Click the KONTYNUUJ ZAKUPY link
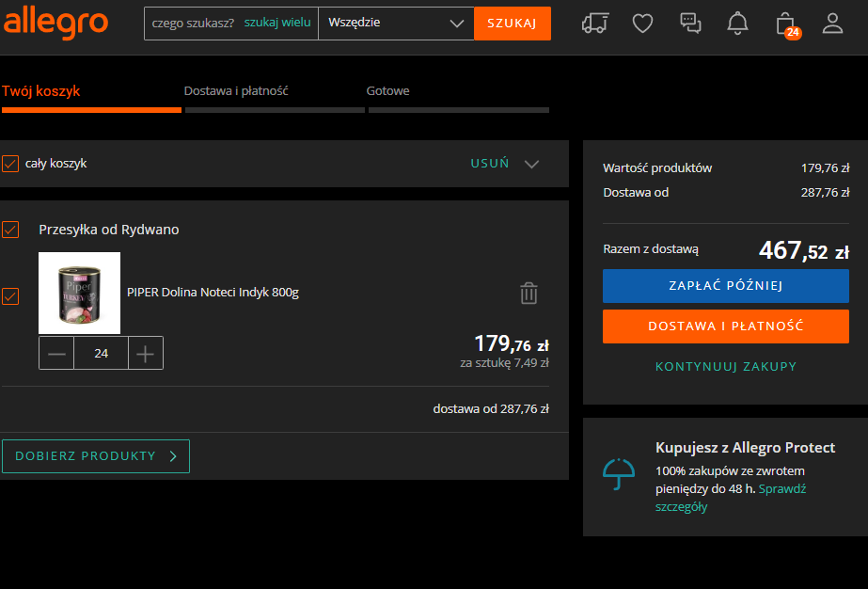The image size is (868, 589). [726, 366]
